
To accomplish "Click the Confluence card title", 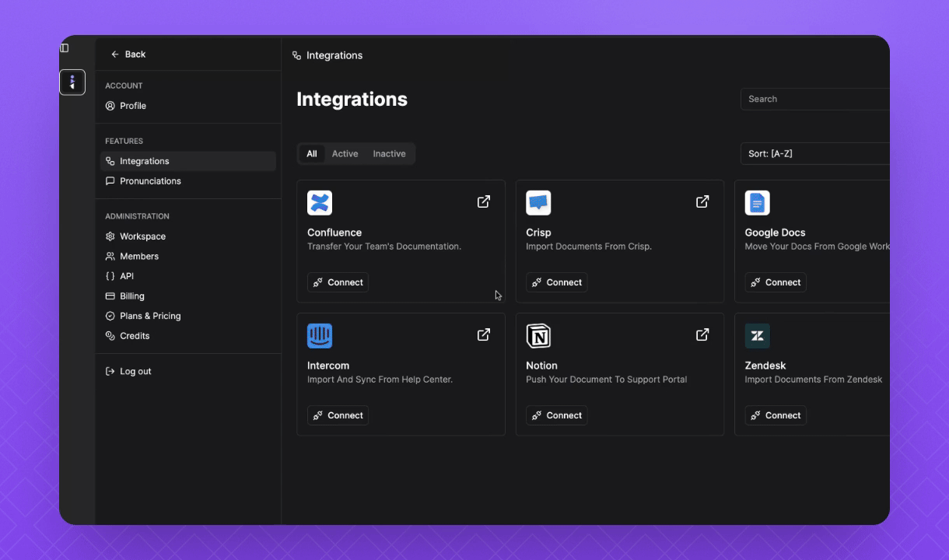I will [334, 233].
